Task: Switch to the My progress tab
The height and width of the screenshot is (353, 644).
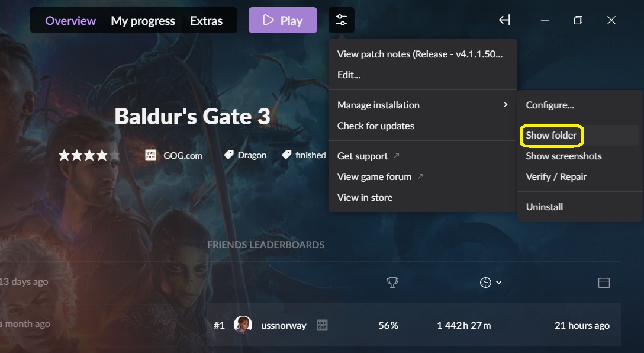Action: [143, 21]
